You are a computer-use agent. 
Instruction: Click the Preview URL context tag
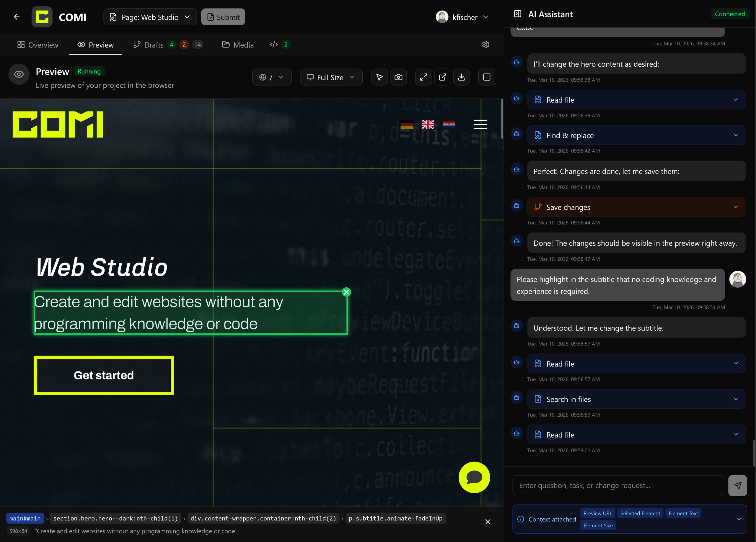[x=597, y=513]
